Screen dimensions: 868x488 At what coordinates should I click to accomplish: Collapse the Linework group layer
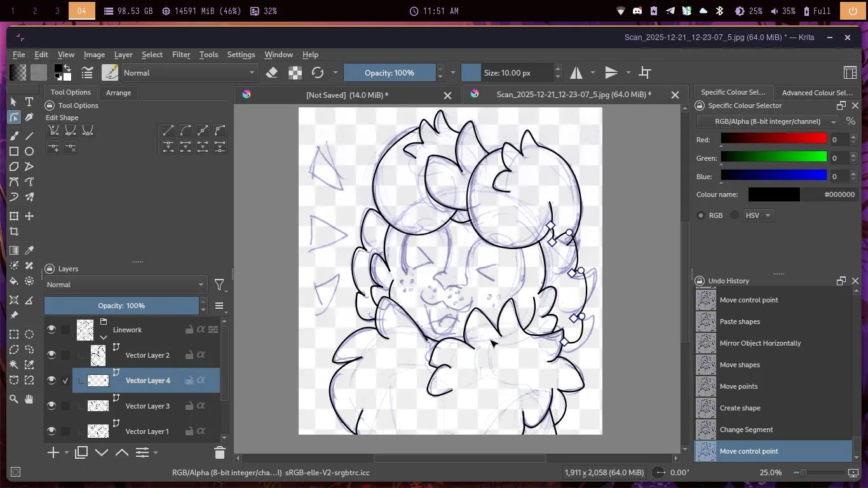coord(103,337)
